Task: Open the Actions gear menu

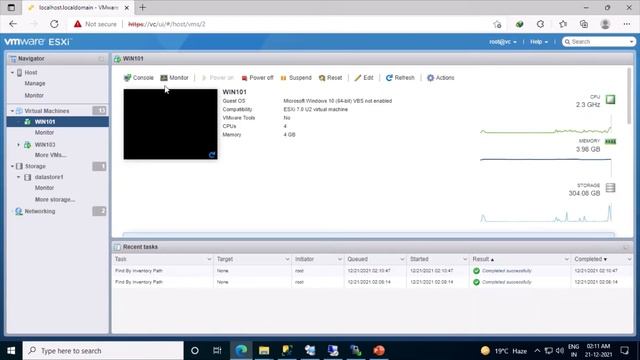Action: (x=440, y=78)
